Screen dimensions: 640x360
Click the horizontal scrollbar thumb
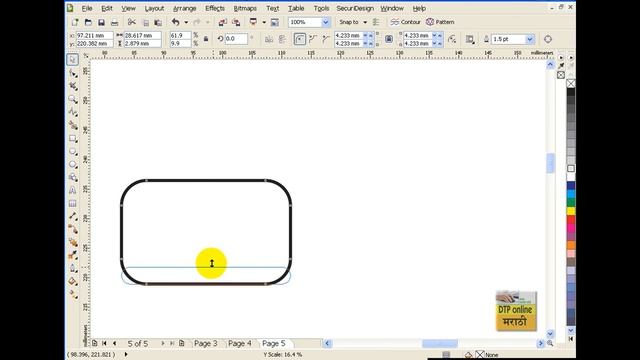coord(440,344)
